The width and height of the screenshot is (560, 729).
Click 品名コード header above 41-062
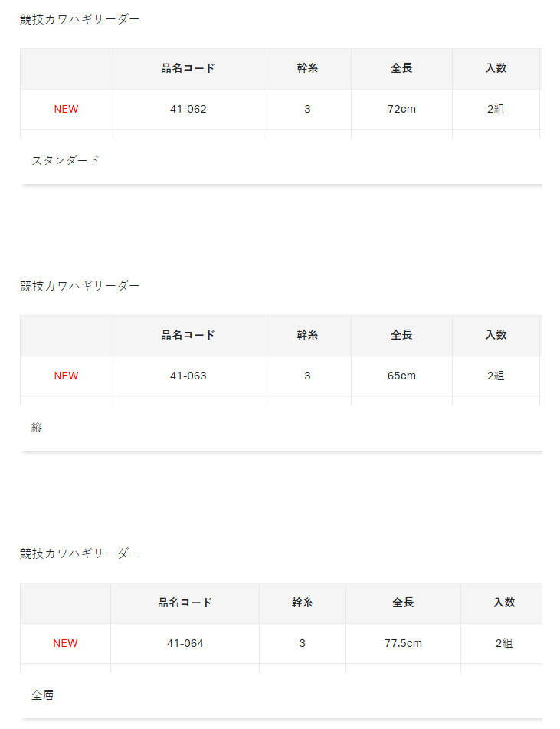[188, 68]
